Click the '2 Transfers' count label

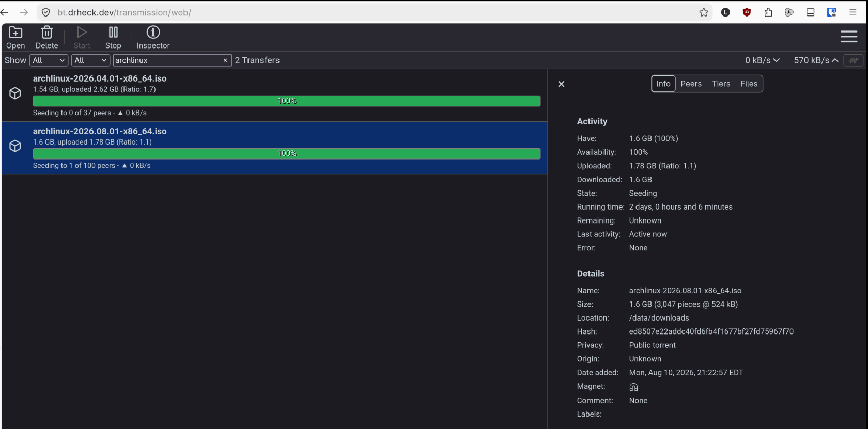(257, 60)
